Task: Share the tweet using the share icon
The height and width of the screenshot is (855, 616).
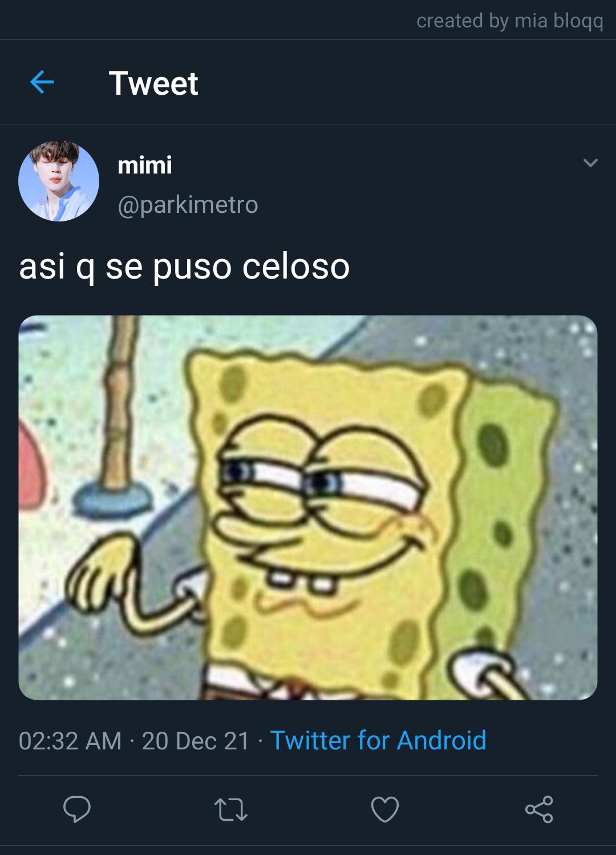Action: 539,809
